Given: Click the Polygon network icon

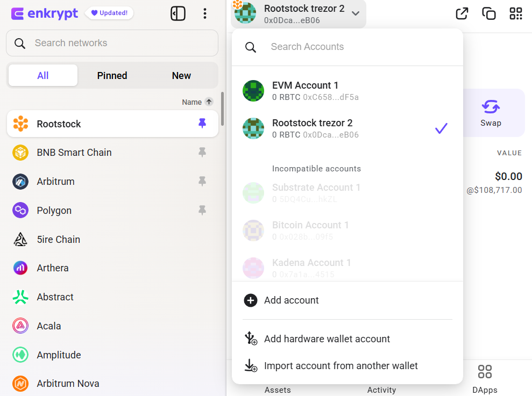Looking at the screenshot, I should (20, 210).
